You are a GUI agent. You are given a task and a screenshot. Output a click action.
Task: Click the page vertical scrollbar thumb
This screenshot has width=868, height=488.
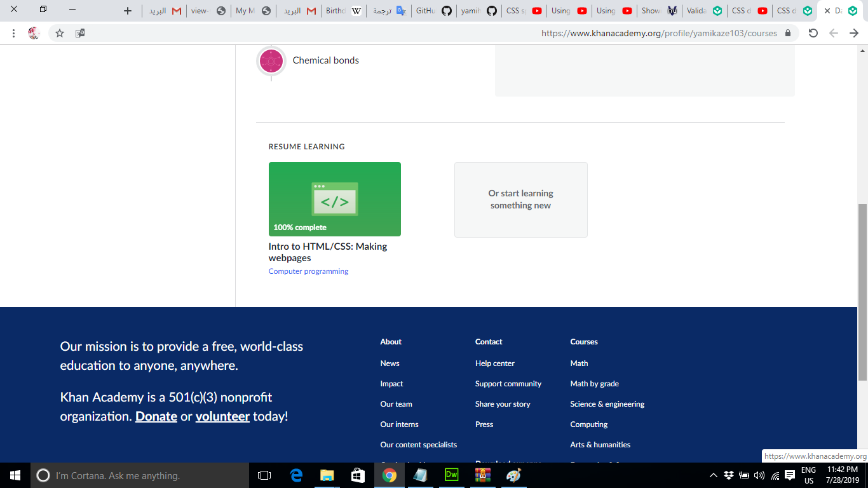(862, 292)
